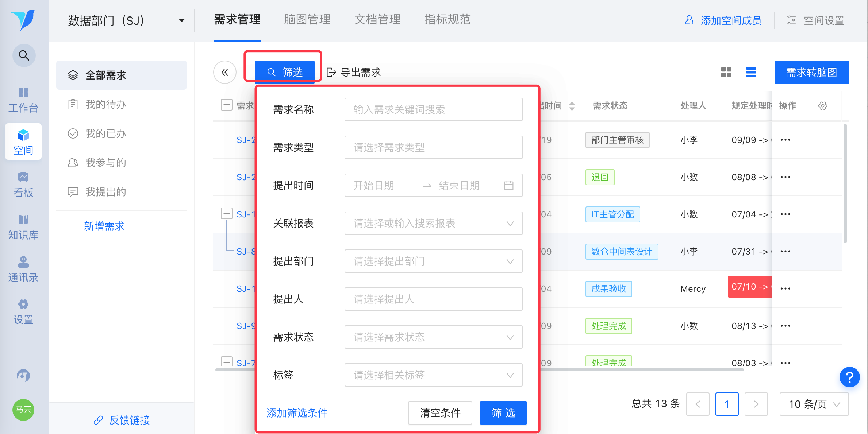This screenshot has width=868, height=434.
Task: Click the table horizontal scrollbar
Action: pyautogui.click(x=641, y=369)
